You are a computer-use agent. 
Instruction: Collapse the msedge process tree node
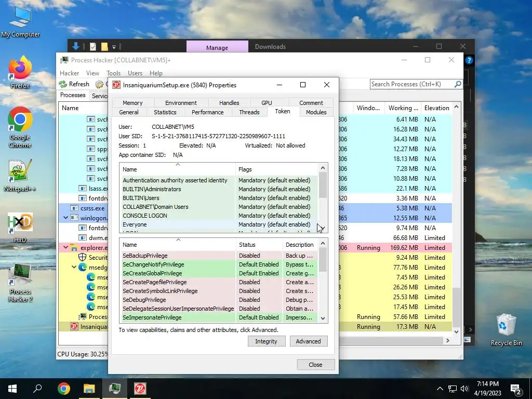tap(74, 267)
